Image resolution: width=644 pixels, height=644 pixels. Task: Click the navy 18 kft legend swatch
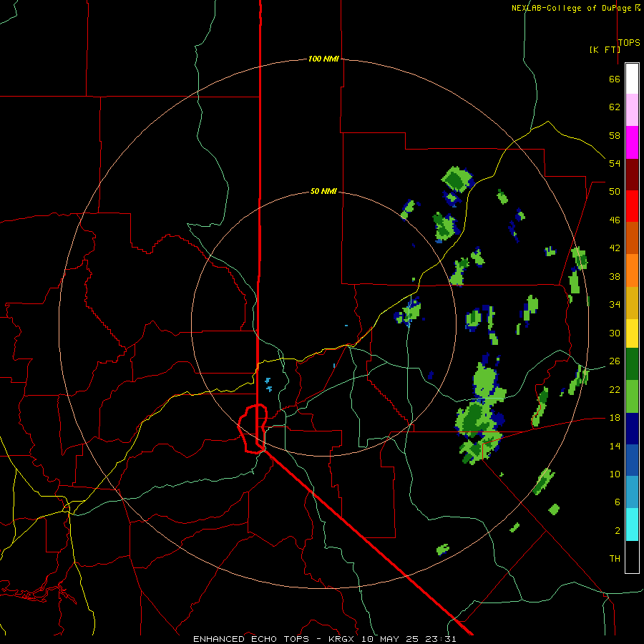(632, 429)
